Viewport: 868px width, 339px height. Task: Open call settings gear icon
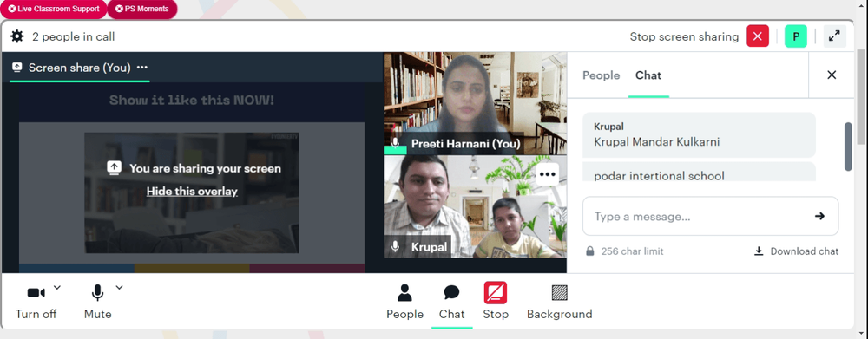pos(17,37)
